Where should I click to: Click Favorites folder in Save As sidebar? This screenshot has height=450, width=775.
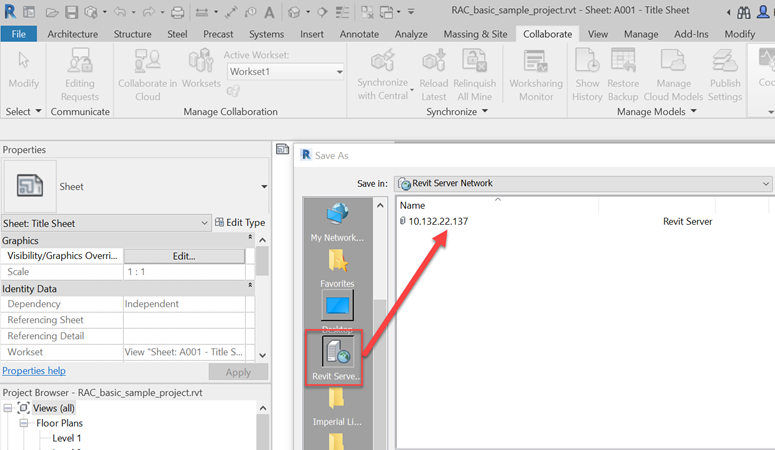click(x=337, y=268)
